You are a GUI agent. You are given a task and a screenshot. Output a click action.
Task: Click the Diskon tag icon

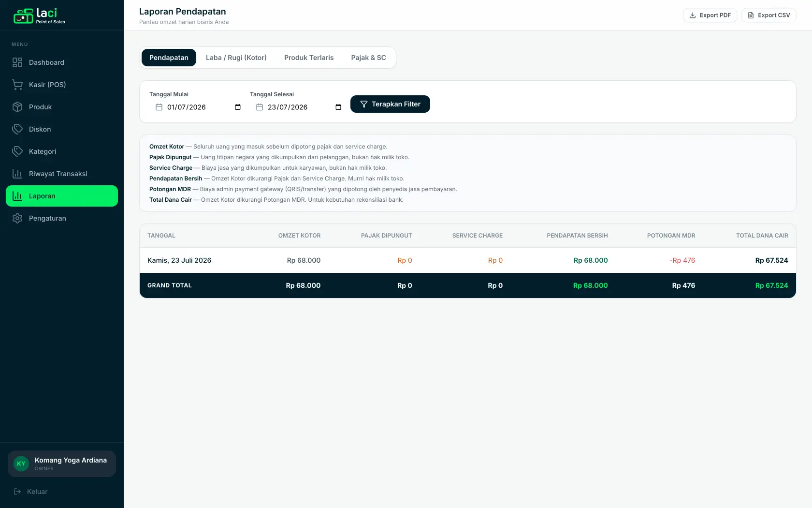click(x=17, y=129)
